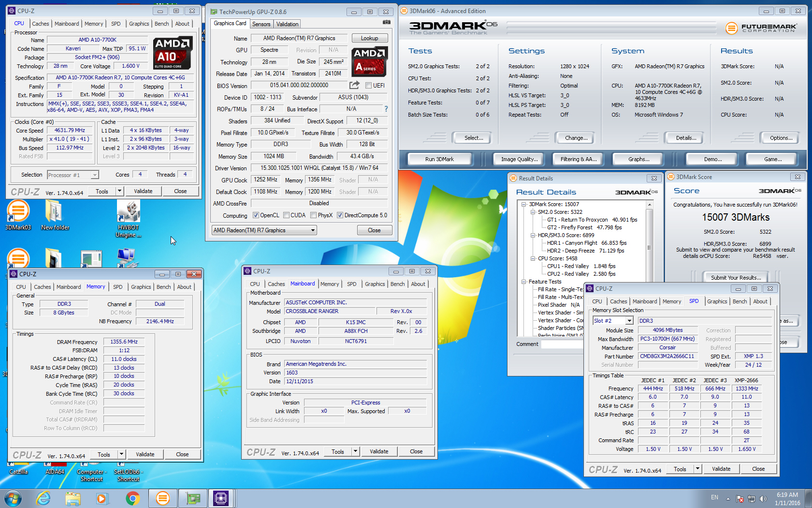Toggle the OpenCL checkbox
This screenshot has width=812, height=508.
(x=256, y=215)
